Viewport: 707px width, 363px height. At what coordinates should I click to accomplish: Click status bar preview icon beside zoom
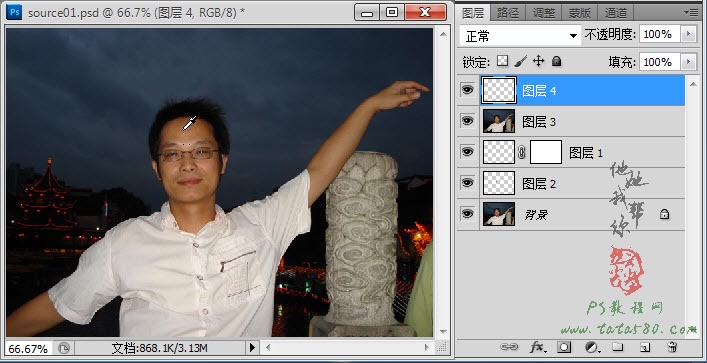(x=64, y=348)
